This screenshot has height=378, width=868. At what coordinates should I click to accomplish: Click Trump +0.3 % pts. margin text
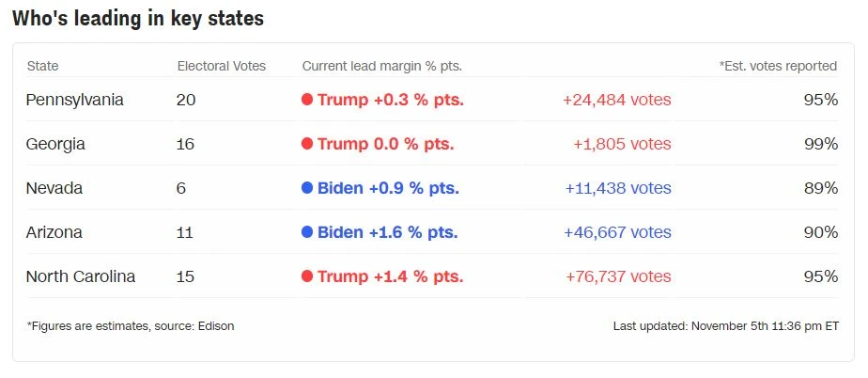click(391, 100)
